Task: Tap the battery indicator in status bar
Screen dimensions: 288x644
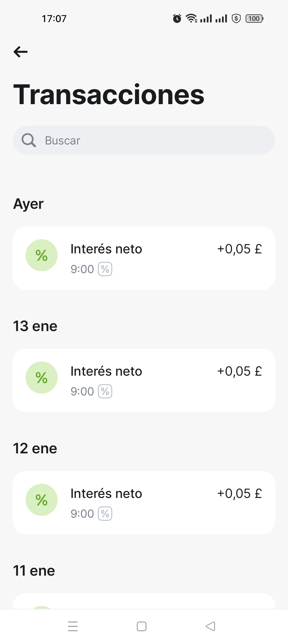Action: [254, 19]
